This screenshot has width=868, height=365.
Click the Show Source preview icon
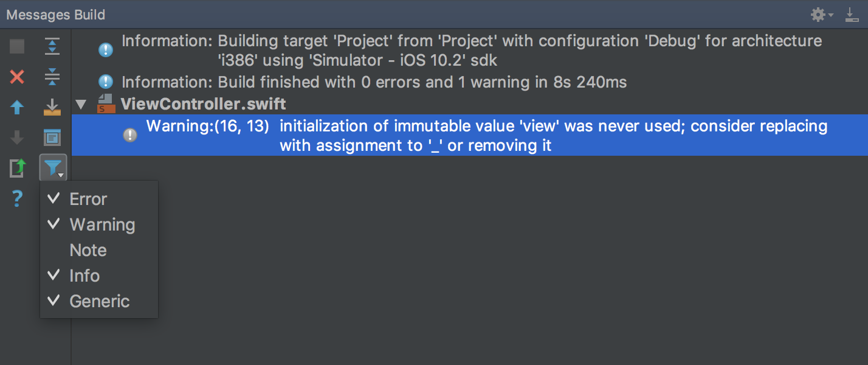[x=52, y=138]
